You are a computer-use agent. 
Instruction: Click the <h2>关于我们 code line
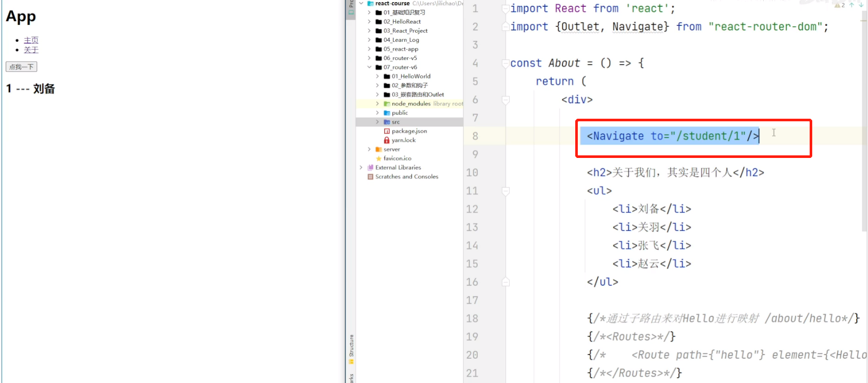click(x=675, y=172)
